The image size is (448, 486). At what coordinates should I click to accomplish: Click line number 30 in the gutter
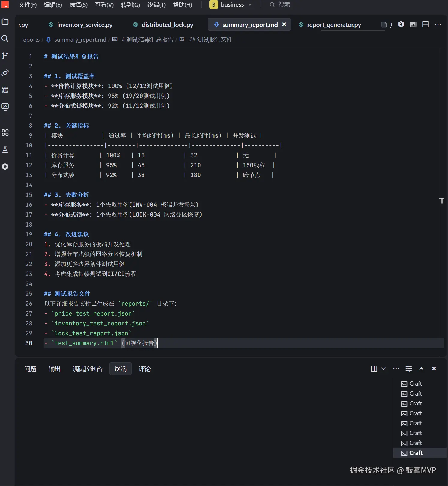[x=29, y=343]
